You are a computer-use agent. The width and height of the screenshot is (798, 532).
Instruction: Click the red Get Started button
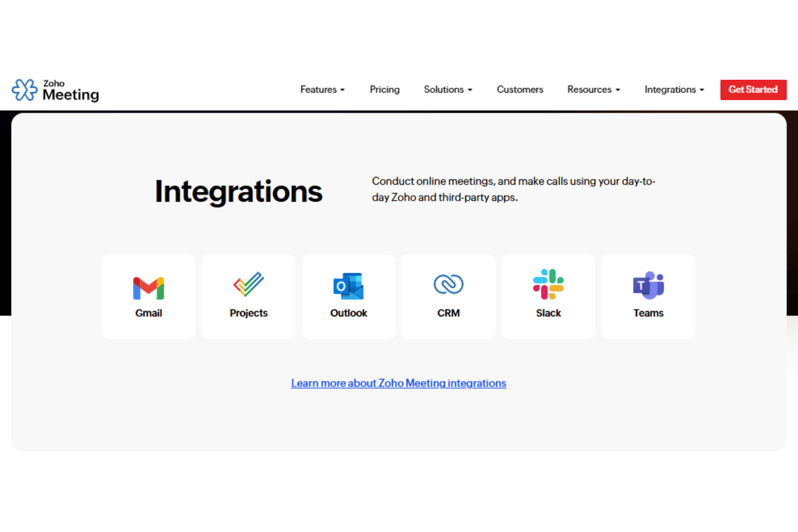[x=753, y=89]
